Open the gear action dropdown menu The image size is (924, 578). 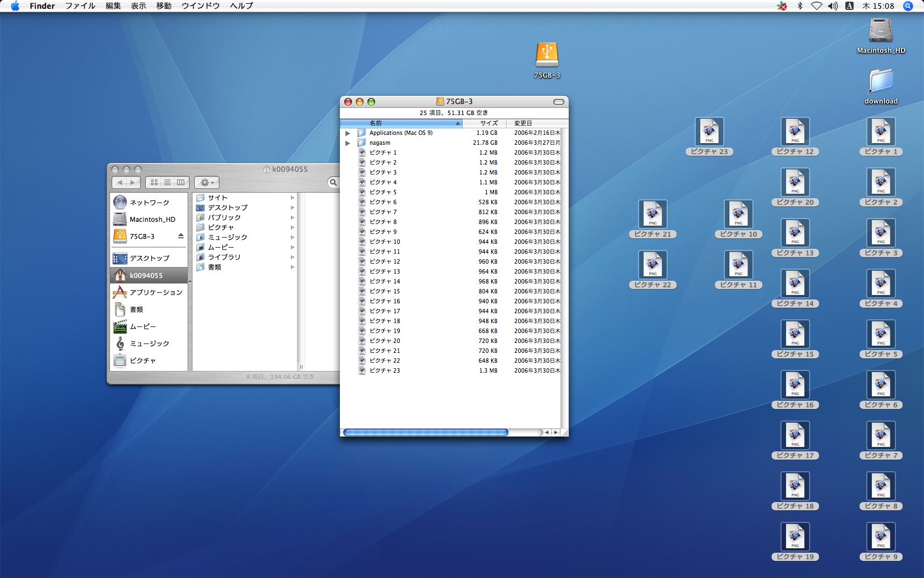[207, 182]
